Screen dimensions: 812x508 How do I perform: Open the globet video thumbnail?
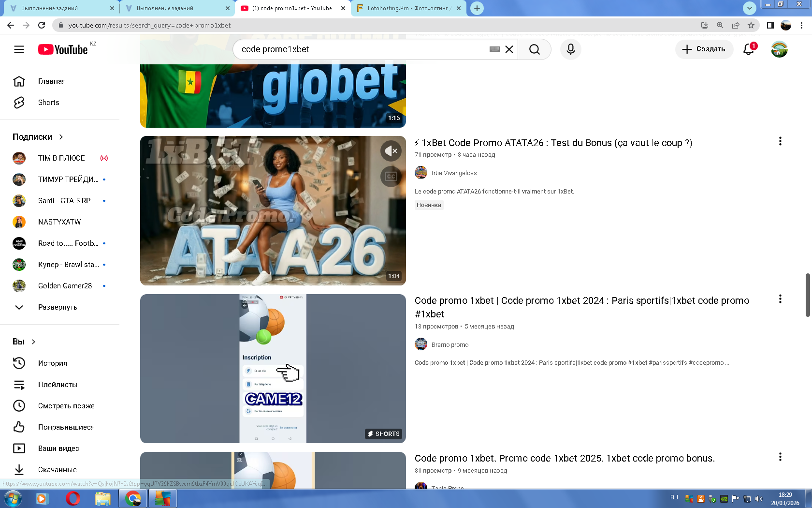click(273, 96)
